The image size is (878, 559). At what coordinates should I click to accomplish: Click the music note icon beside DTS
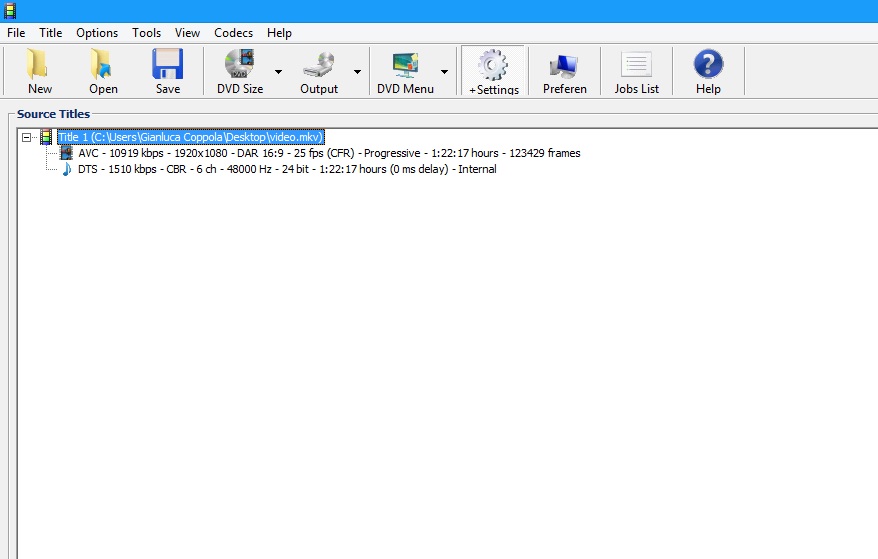pyautogui.click(x=67, y=169)
